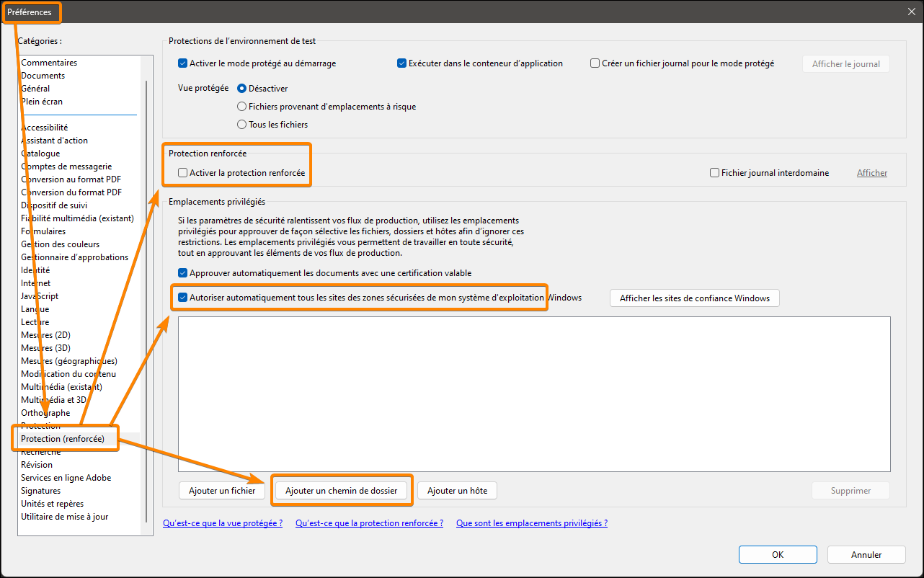Open "Afficher les sites de confiance Windows"
The image size is (924, 578).
[694, 298]
